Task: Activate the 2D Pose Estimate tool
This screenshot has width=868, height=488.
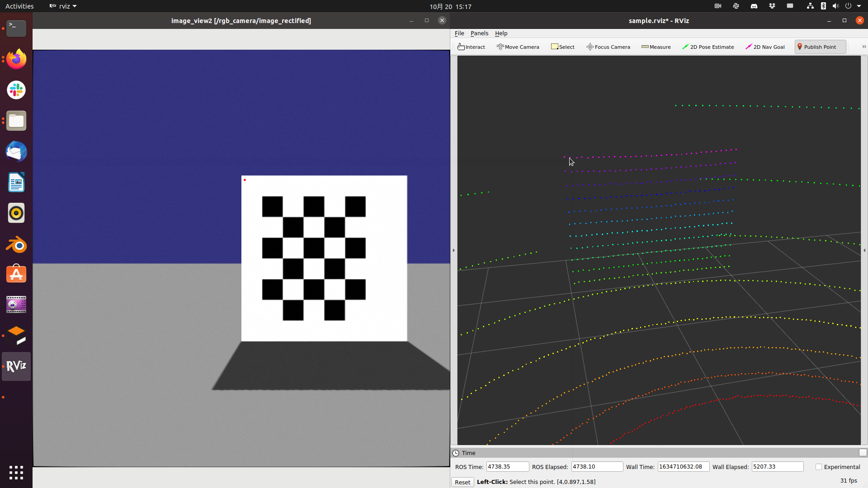Action: coord(708,47)
